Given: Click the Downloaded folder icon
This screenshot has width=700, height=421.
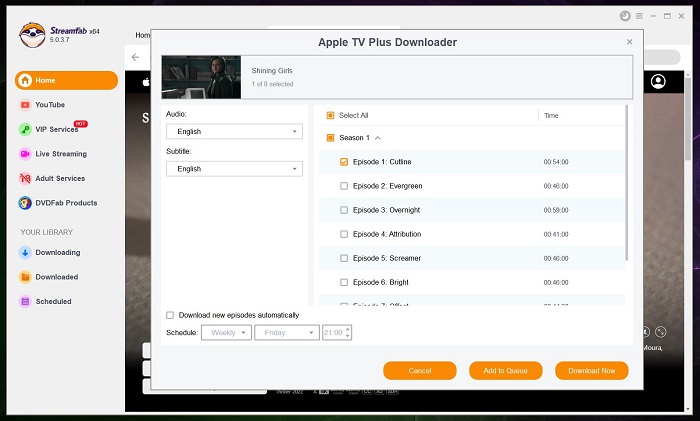Looking at the screenshot, I should coord(25,277).
